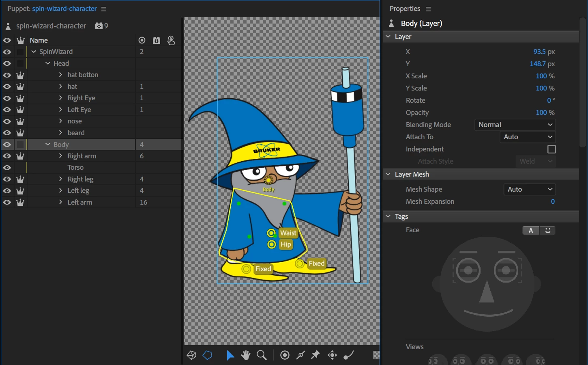
Task: Select the Hand tool in bottom toolbar
Action: click(245, 355)
